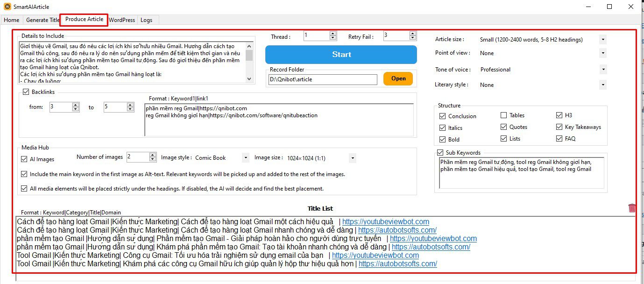Viewport: 644px width, 284px height.
Task: Open the Generate Title tab
Action: point(43,20)
